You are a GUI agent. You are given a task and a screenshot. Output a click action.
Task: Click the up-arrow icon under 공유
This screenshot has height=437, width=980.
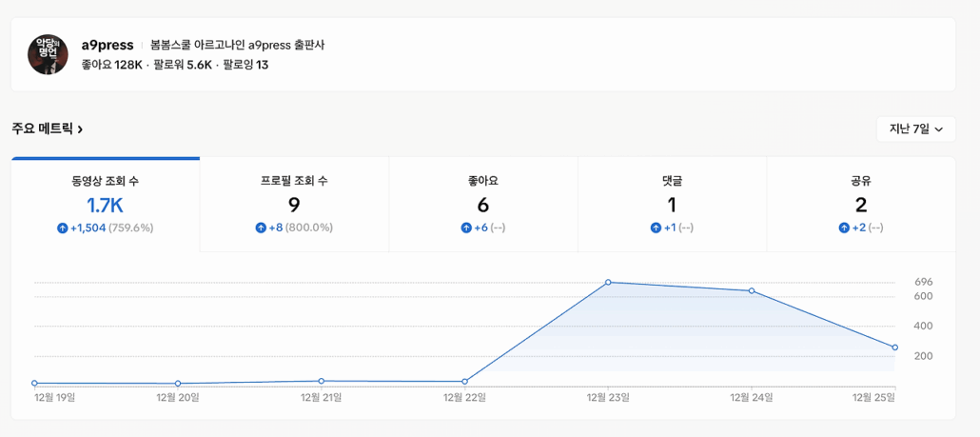pos(844,228)
